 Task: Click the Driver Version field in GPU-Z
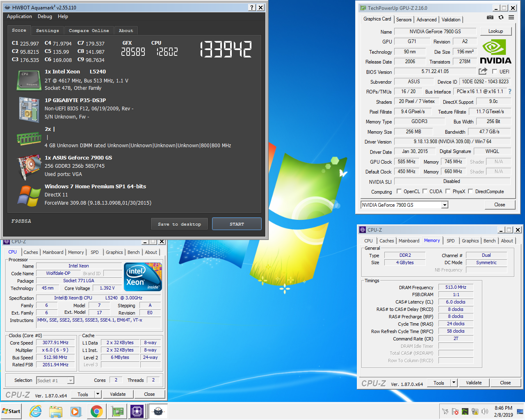point(452,142)
